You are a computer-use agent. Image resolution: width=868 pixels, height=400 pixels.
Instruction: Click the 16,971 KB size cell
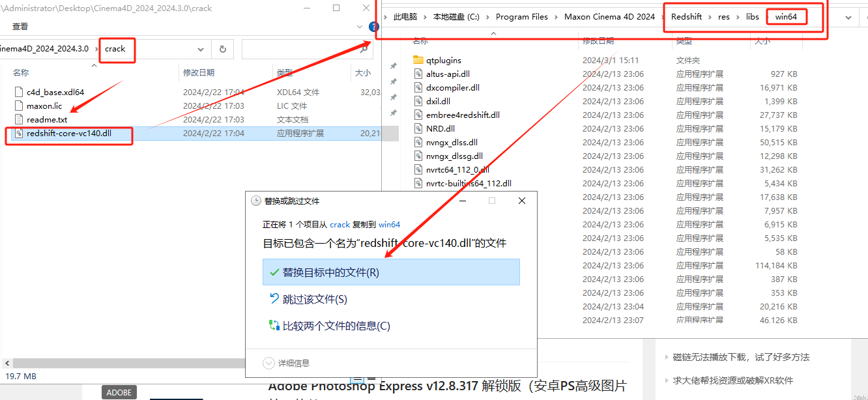tap(778, 88)
